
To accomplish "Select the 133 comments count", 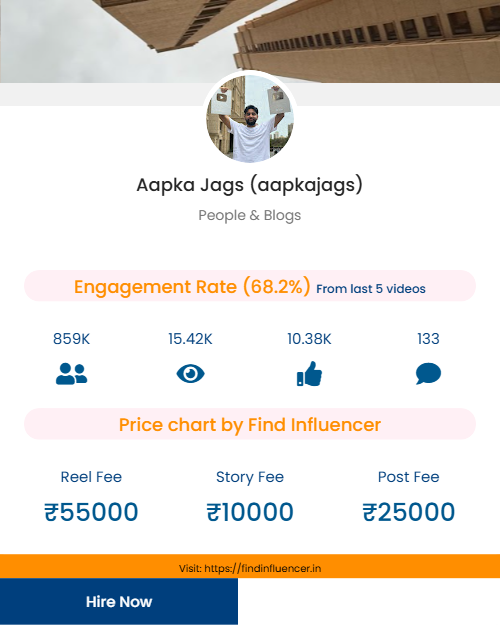I will (428, 339).
